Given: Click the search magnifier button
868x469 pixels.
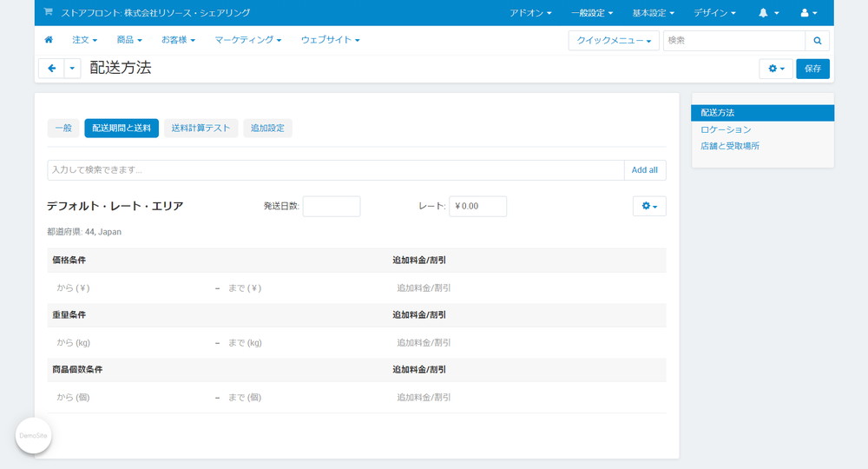Looking at the screenshot, I should (817, 41).
